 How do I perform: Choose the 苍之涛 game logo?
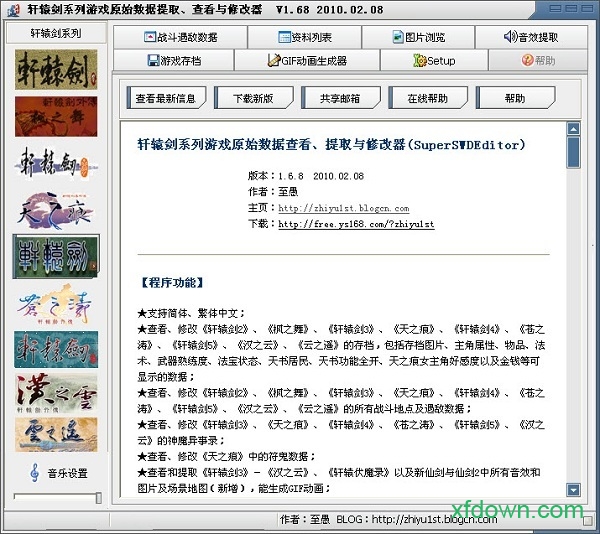click(x=56, y=304)
